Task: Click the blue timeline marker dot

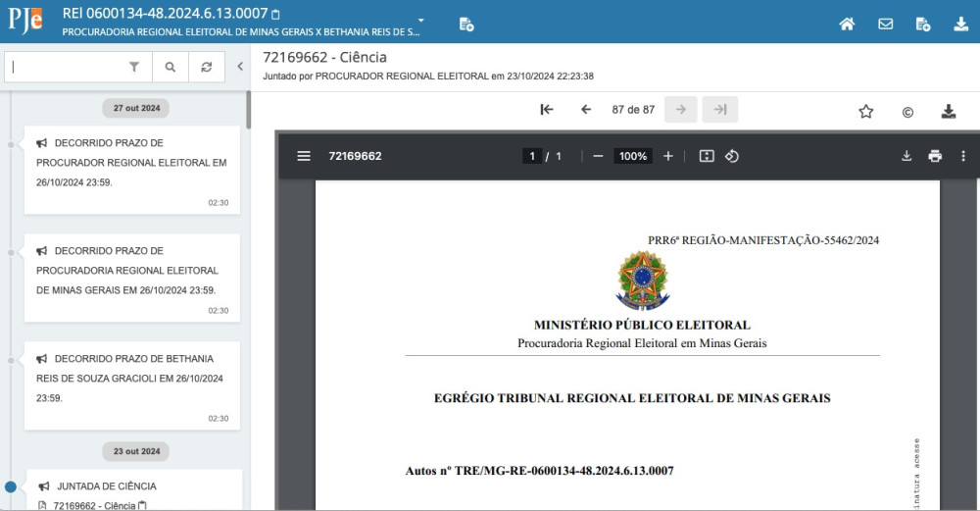Action: point(11,486)
